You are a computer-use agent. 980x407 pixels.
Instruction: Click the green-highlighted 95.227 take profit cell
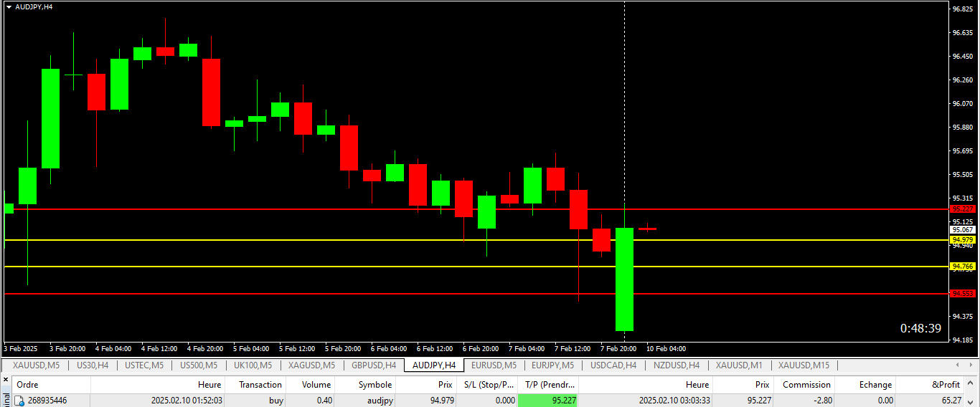tap(548, 401)
